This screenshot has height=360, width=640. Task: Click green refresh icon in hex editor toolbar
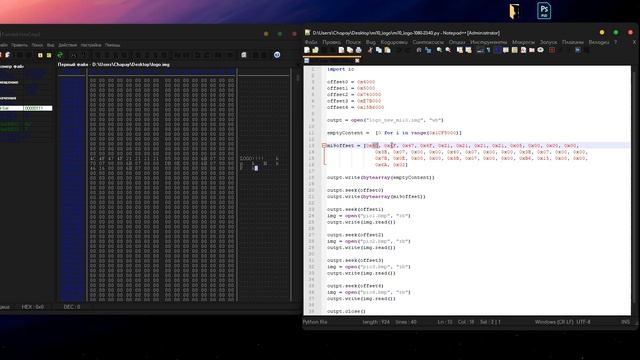60,55
